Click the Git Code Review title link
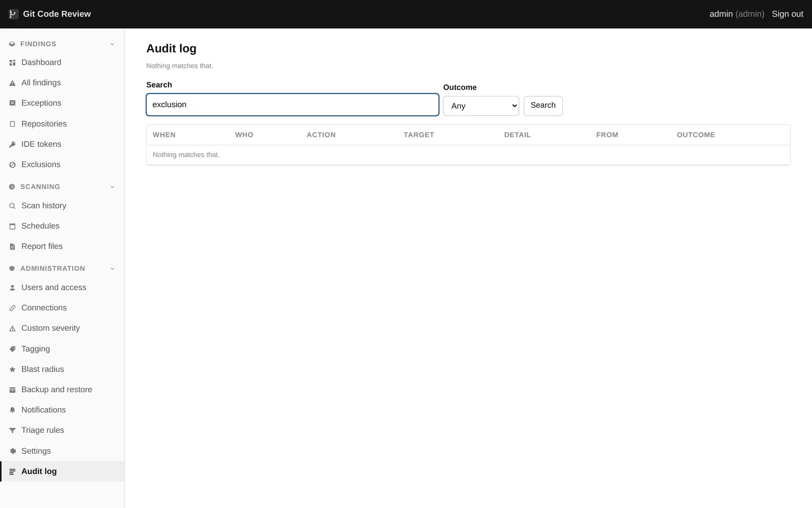The height and width of the screenshot is (508, 812). tap(57, 14)
